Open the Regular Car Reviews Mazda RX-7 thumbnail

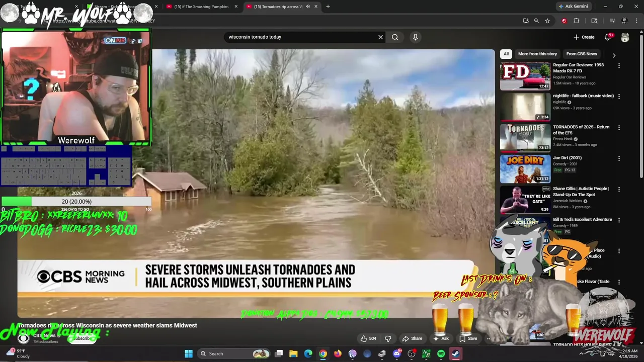pyautogui.click(x=525, y=76)
